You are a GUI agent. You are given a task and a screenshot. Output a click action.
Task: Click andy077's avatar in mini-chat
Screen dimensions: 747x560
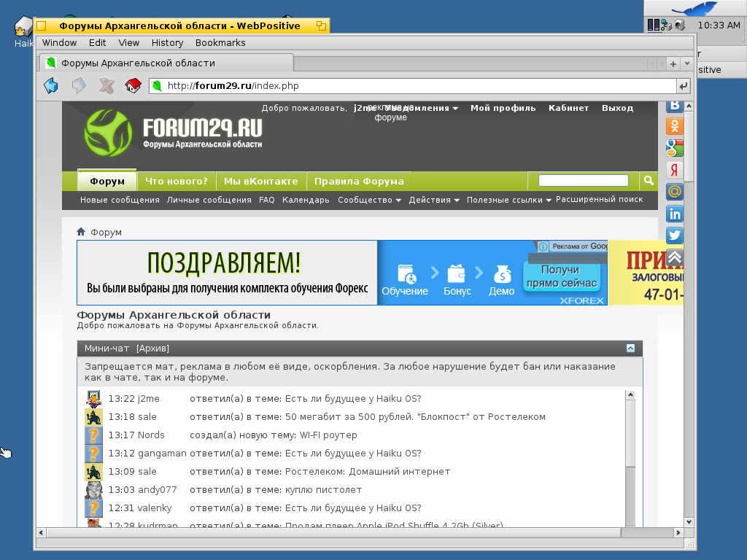[x=93, y=490]
